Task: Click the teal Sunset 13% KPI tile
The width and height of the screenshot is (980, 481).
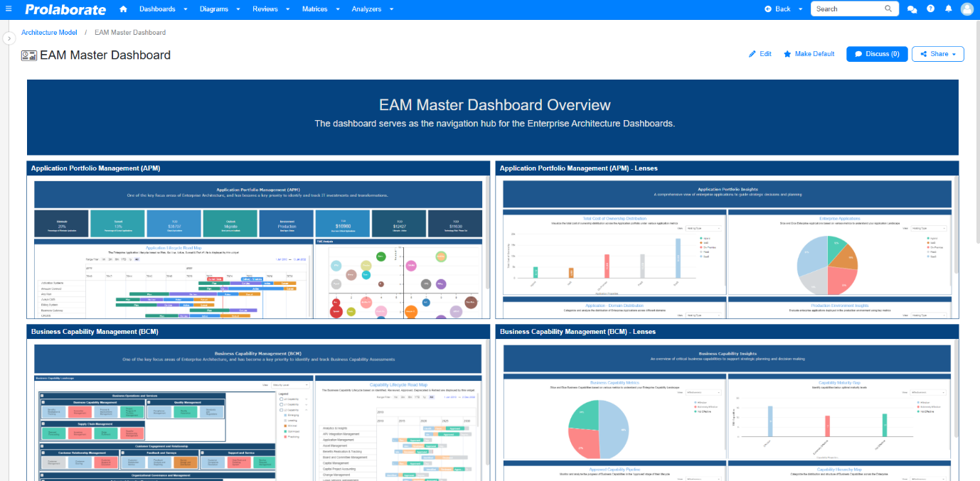Action: pos(117,223)
